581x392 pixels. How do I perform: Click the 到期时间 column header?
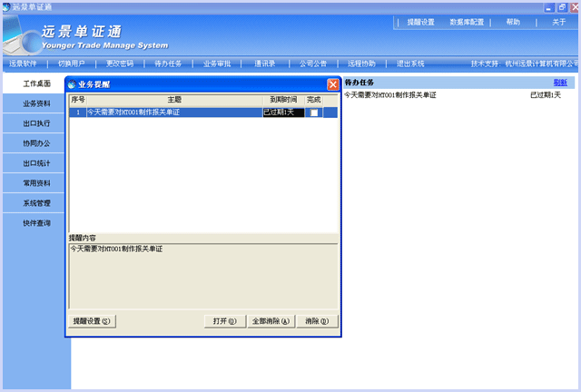pyautogui.click(x=283, y=100)
